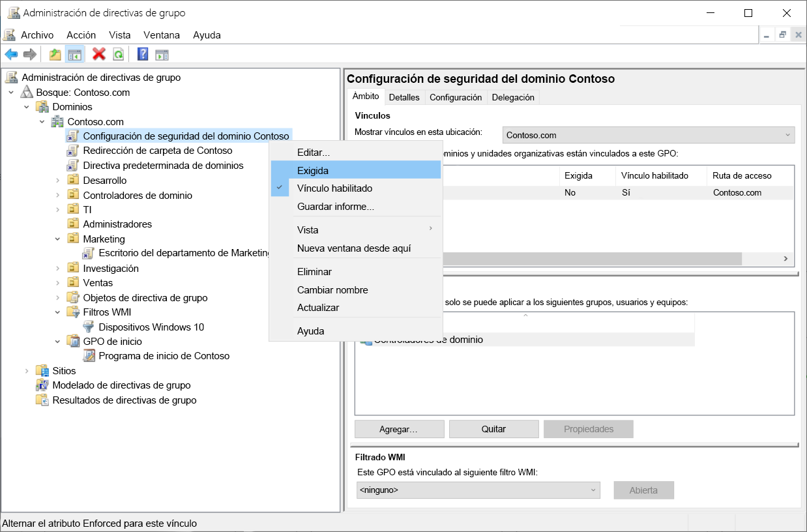The height and width of the screenshot is (532, 807).
Task: Switch to the Delegación tab
Action: coord(513,97)
